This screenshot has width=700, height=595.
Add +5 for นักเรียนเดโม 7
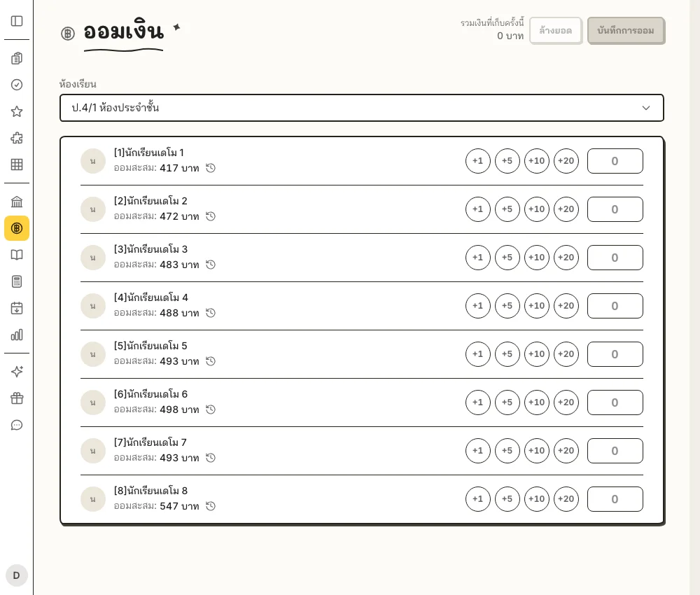click(x=507, y=451)
